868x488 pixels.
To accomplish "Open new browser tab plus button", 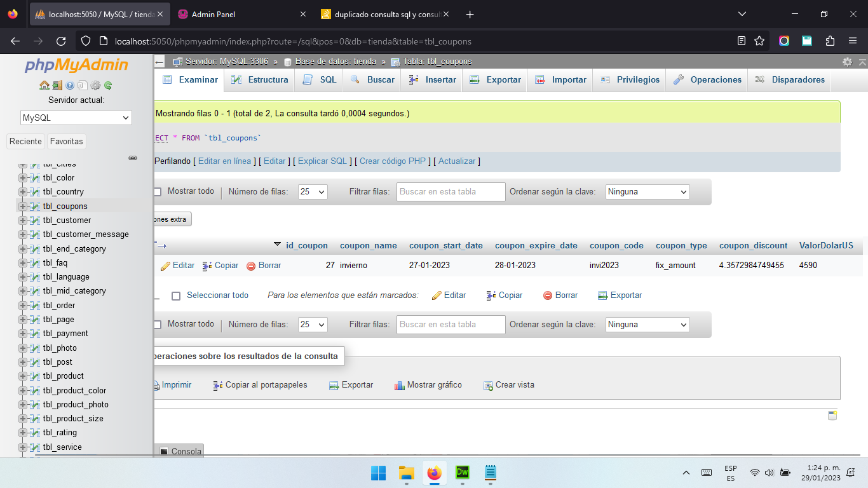I will click(470, 14).
